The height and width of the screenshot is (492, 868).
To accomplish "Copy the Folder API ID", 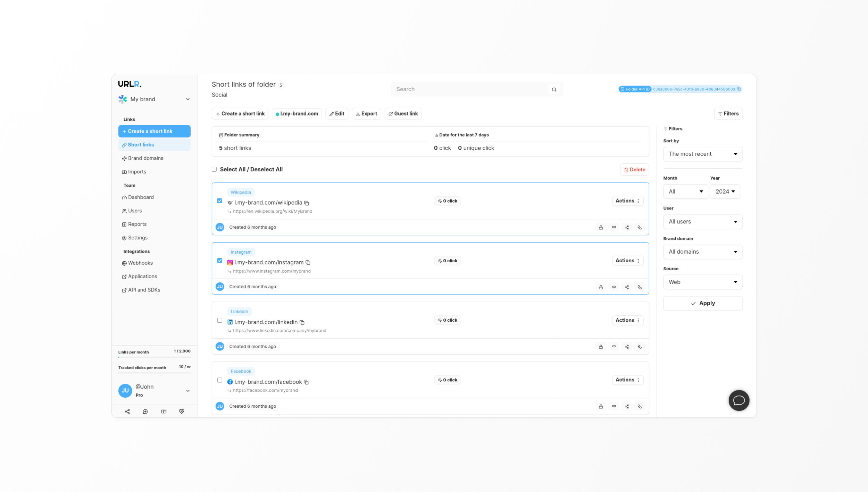I will tap(739, 89).
